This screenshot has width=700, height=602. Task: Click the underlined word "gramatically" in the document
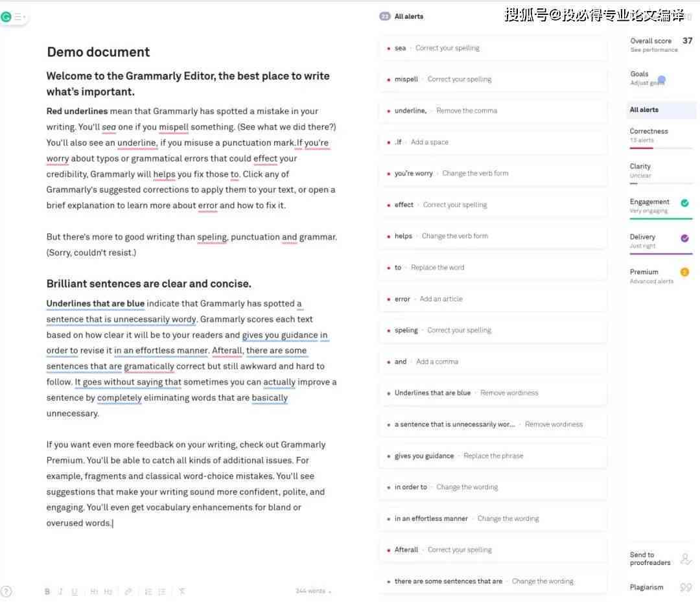tap(148, 366)
